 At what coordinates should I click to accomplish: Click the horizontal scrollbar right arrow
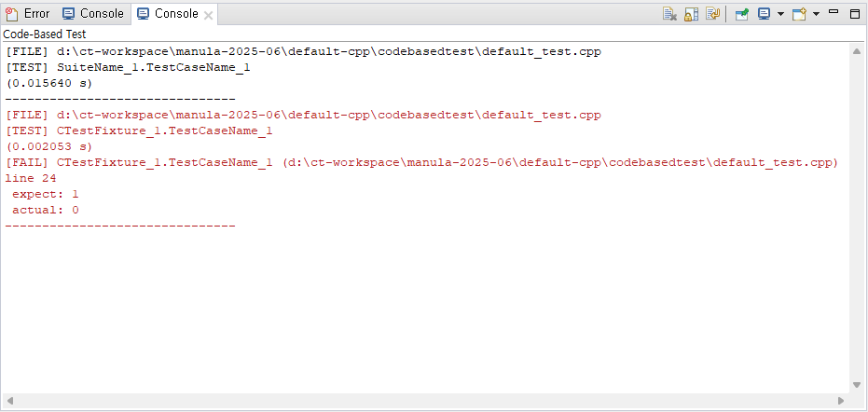coord(841,401)
